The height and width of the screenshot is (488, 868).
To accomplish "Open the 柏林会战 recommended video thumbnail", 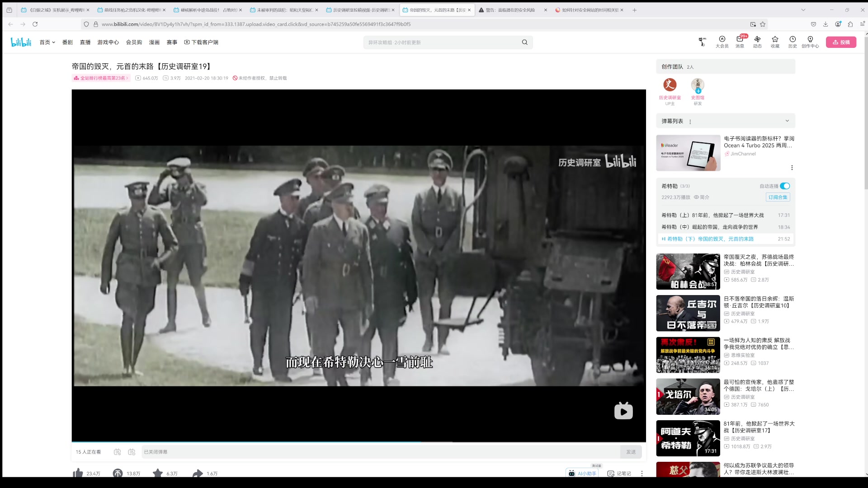I will pos(688,272).
